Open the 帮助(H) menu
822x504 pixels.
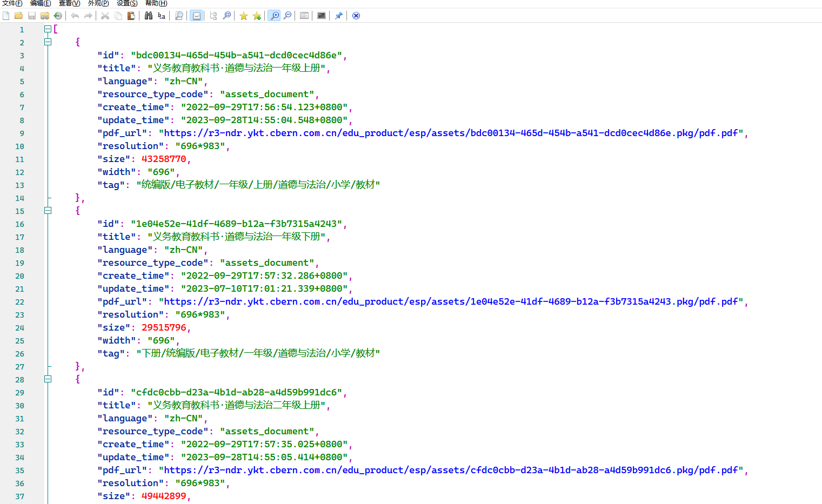point(156,3)
